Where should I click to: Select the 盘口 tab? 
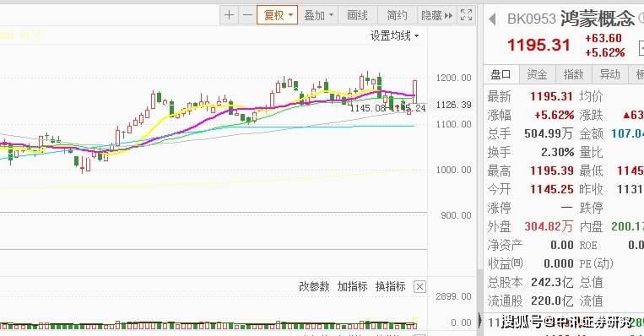[501, 74]
